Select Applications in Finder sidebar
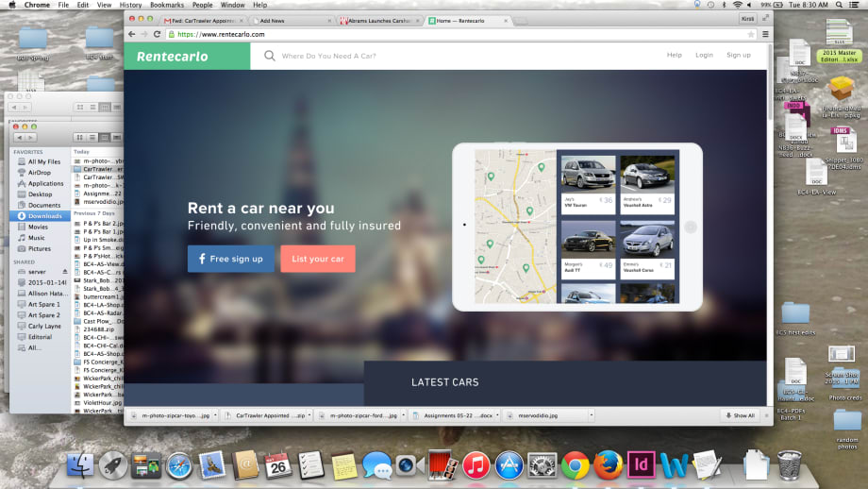The width and height of the screenshot is (868, 489). [x=40, y=183]
